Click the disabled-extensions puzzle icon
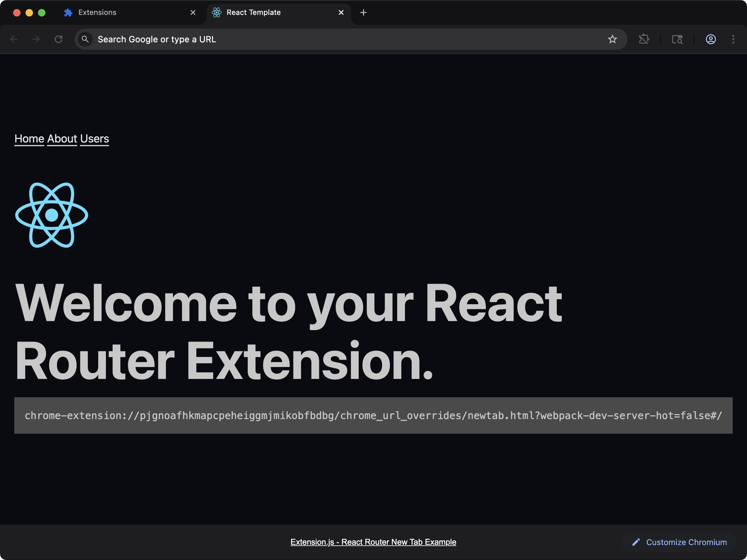This screenshot has width=747, height=560. (644, 39)
